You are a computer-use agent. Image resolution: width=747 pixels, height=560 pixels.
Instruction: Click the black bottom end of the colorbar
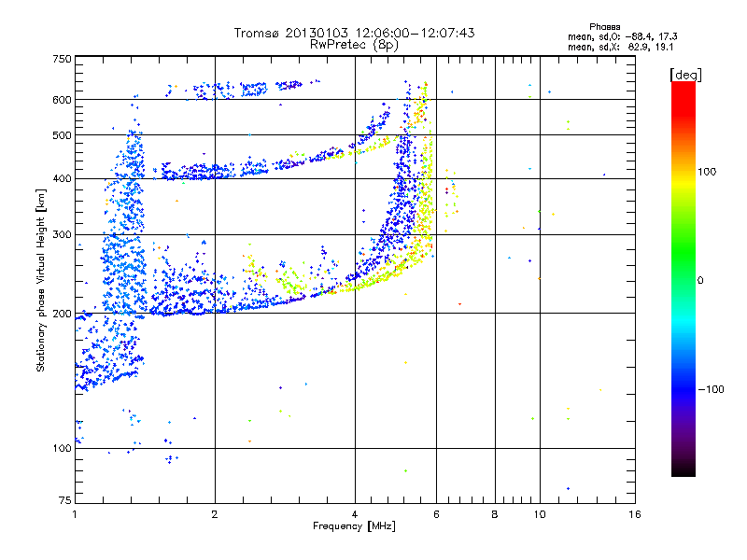tap(684, 469)
